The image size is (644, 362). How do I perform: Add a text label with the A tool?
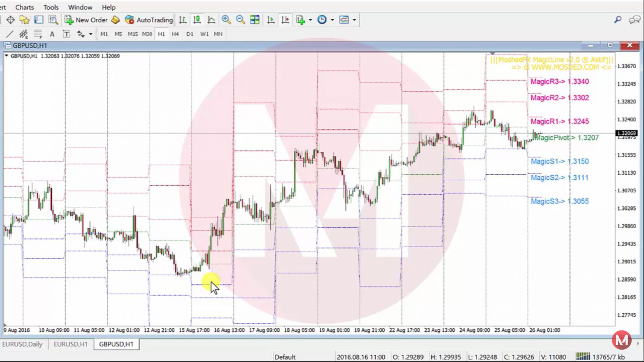(52, 34)
